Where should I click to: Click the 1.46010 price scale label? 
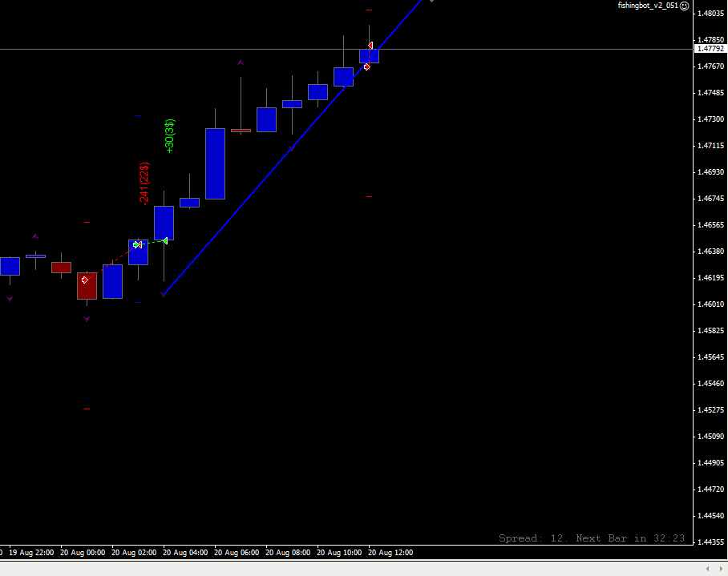click(x=711, y=304)
